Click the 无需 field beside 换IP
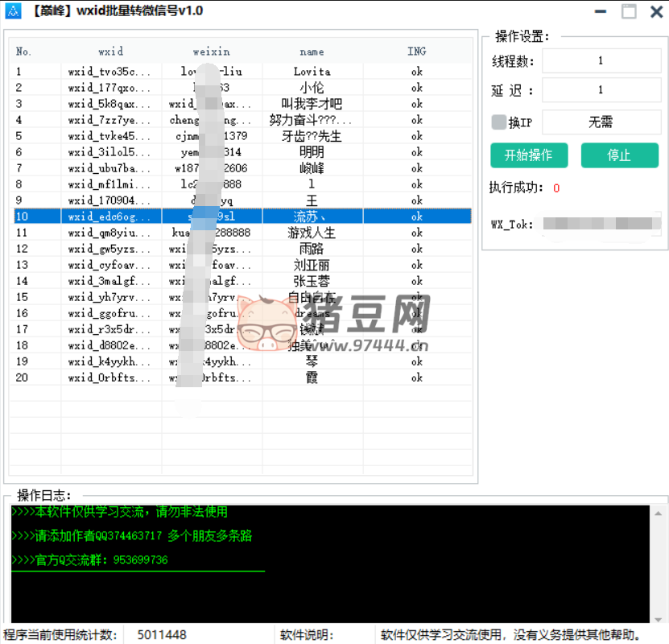Screen dimensions: 669x644 pyautogui.click(x=601, y=122)
